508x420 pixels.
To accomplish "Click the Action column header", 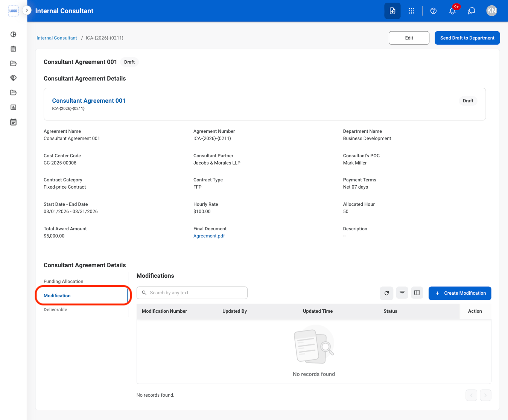I will 475,311.
